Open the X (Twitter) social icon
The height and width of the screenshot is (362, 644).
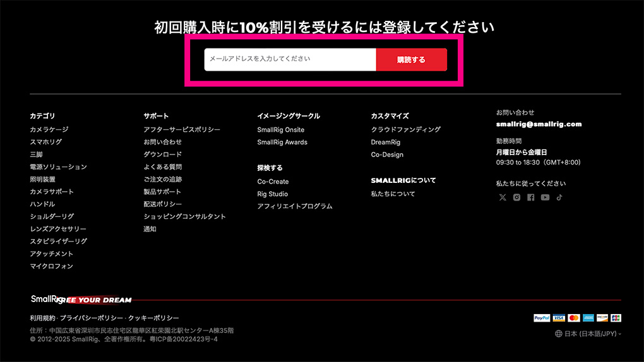click(503, 197)
